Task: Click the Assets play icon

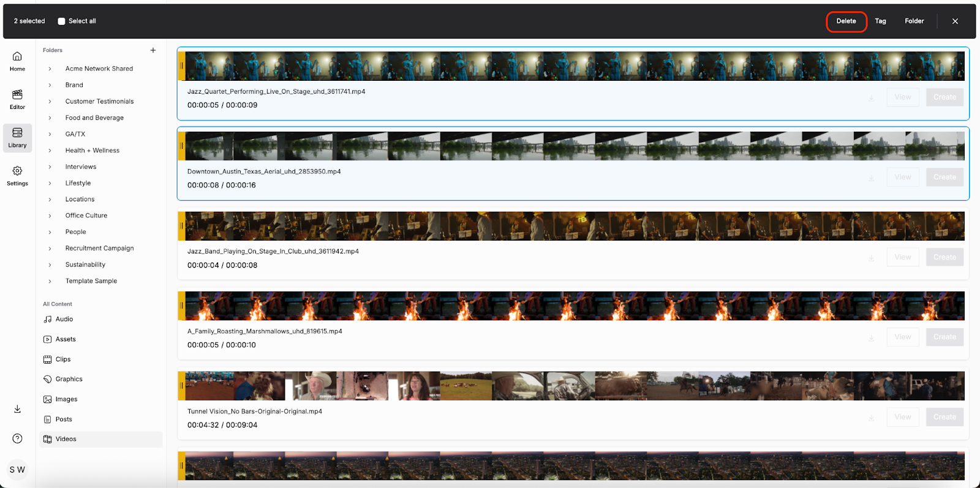Action: [48, 339]
